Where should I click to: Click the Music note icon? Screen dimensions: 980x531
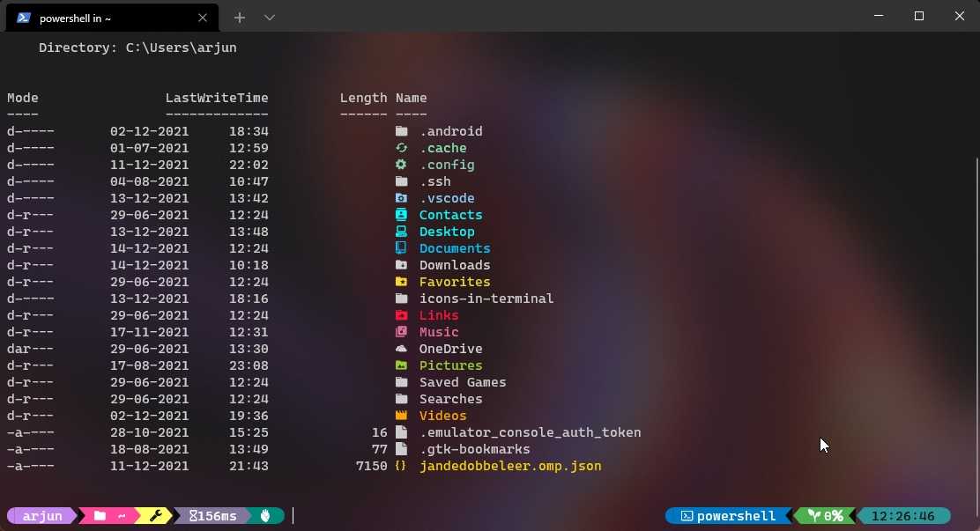click(401, 332)
